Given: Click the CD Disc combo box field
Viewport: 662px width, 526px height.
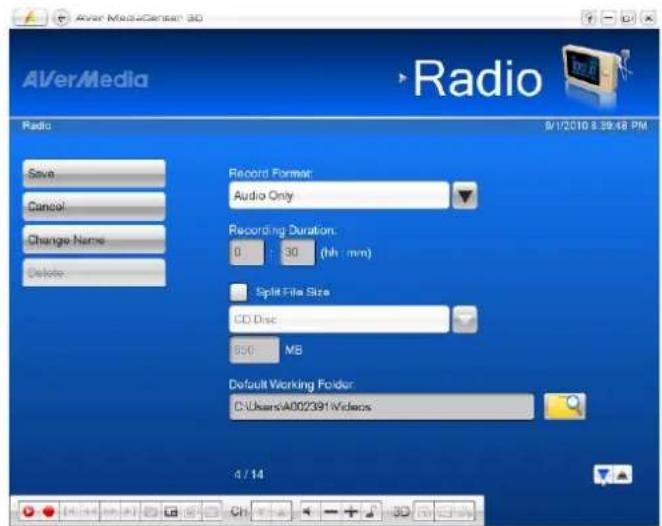Looking at the screenshot, I should (339, 319).
